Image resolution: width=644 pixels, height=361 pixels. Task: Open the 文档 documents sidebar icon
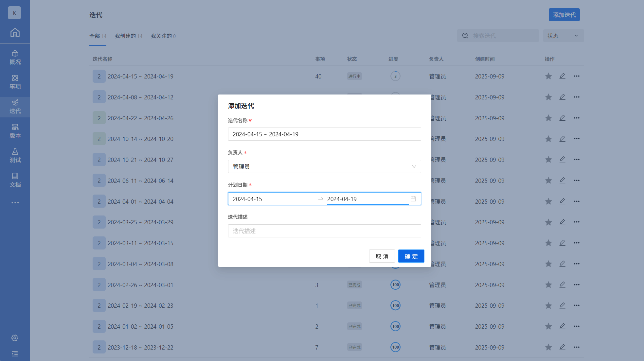pos(15,180)
